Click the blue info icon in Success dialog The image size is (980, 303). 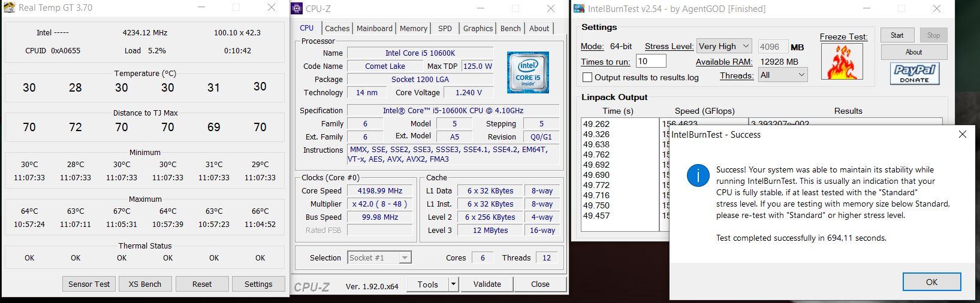698,175
